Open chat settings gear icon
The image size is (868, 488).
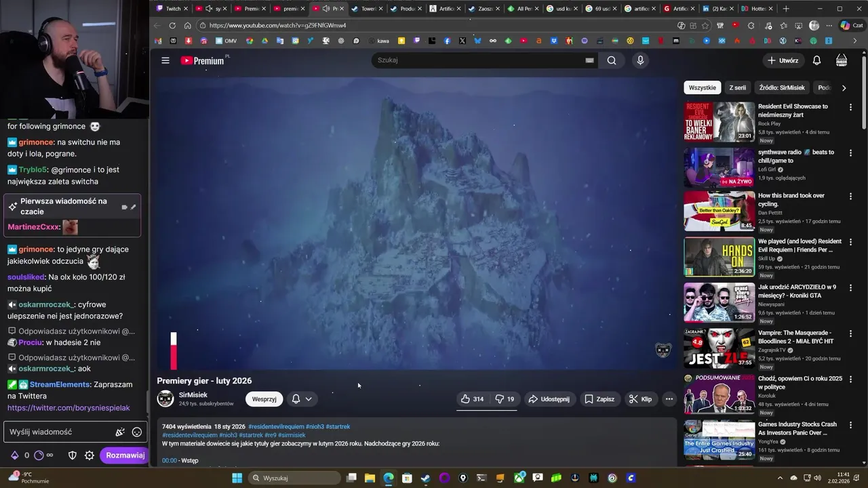coord(90,455)
